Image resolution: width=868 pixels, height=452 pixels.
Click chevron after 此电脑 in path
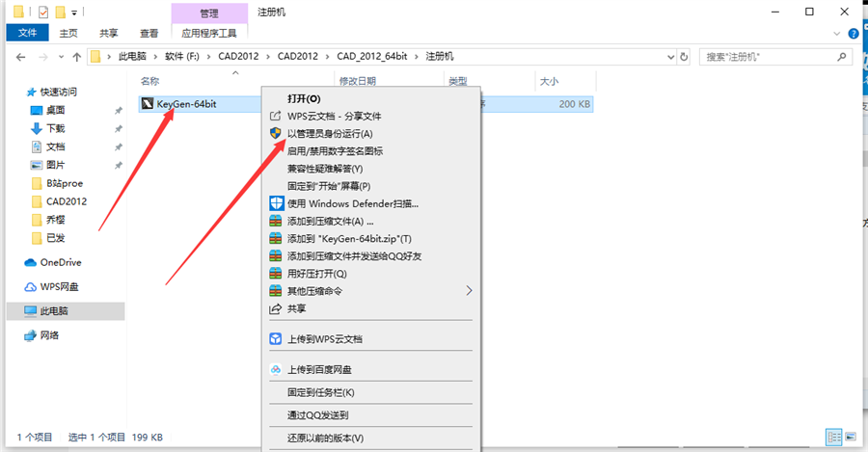pos(155,57)
